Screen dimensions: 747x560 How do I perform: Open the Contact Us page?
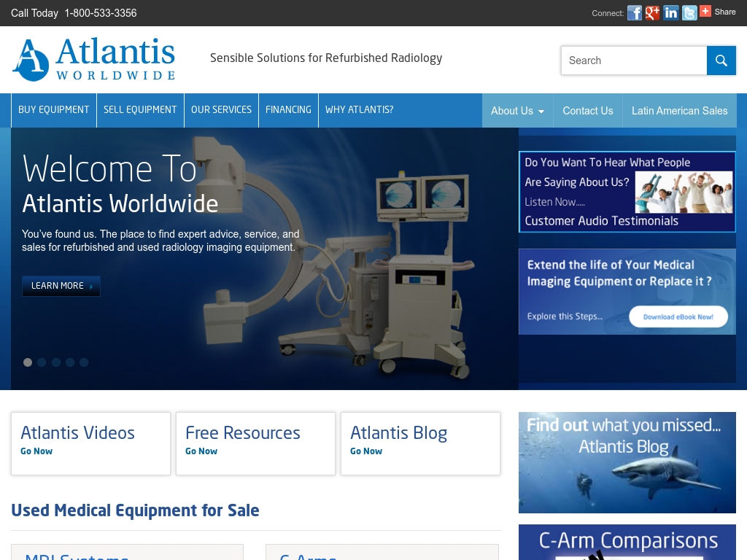tap(587, 111)
